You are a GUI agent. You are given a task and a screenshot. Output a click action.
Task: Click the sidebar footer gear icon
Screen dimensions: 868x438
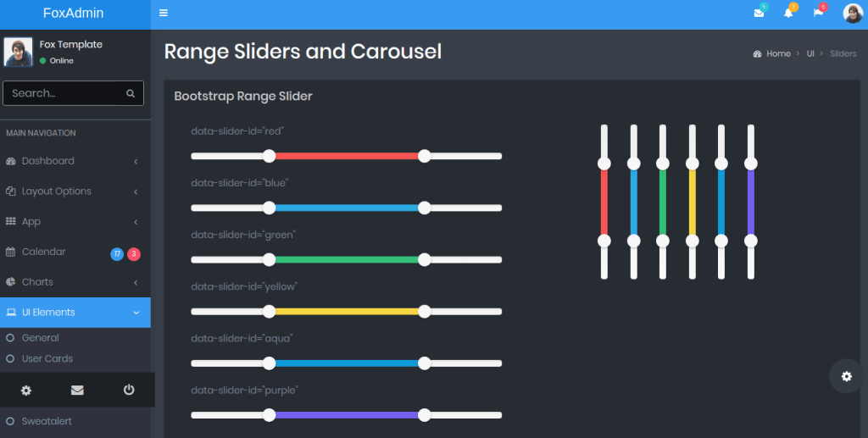[x=26, y=390]
